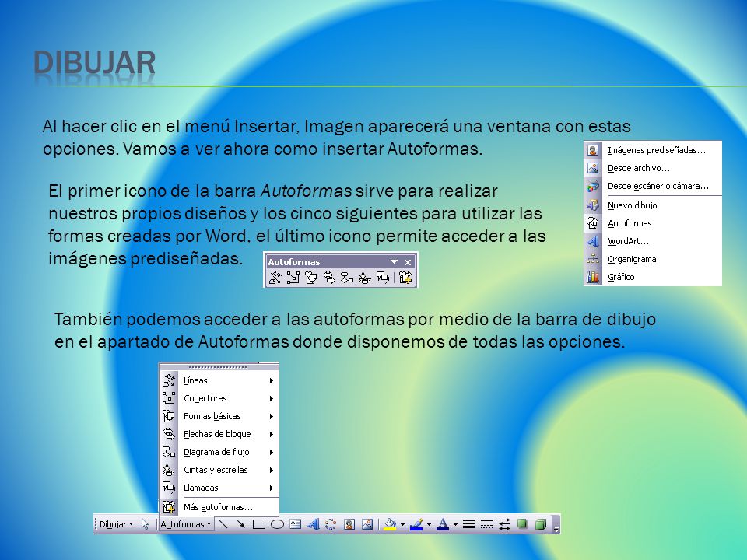Image resolution: width=747 pixels, height=560 pixels.
Task: Click the Autoformas menu's dotted tear-off handle
Action: [x=219, y=367]
